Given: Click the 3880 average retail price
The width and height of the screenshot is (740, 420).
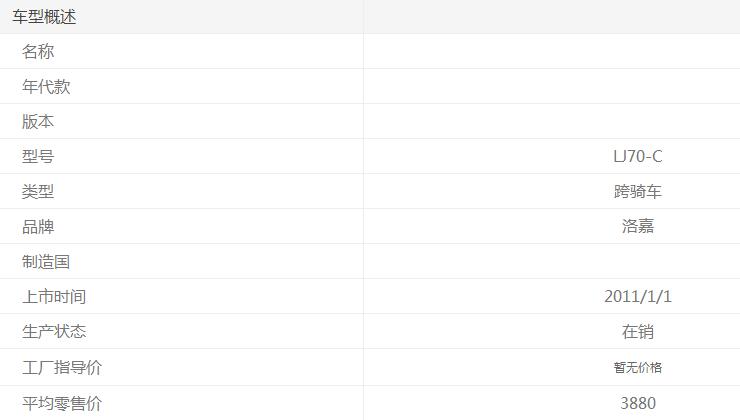Looking at the screenshot, I should [x=638, y=404].
